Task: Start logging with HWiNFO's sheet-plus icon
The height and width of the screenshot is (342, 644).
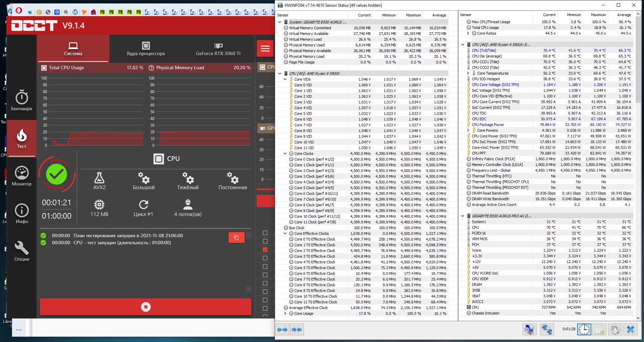Action: point(600,329)
